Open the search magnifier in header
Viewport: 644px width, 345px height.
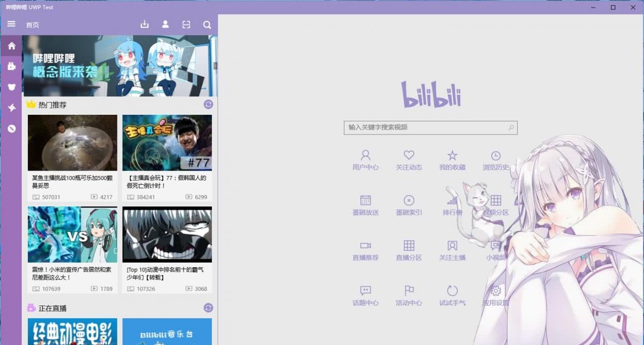pyautogui.click(x=207, y=24)
